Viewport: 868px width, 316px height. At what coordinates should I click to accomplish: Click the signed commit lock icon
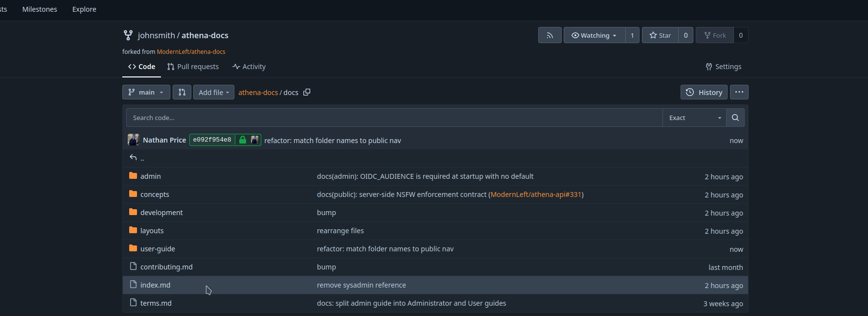click(243, 140)
